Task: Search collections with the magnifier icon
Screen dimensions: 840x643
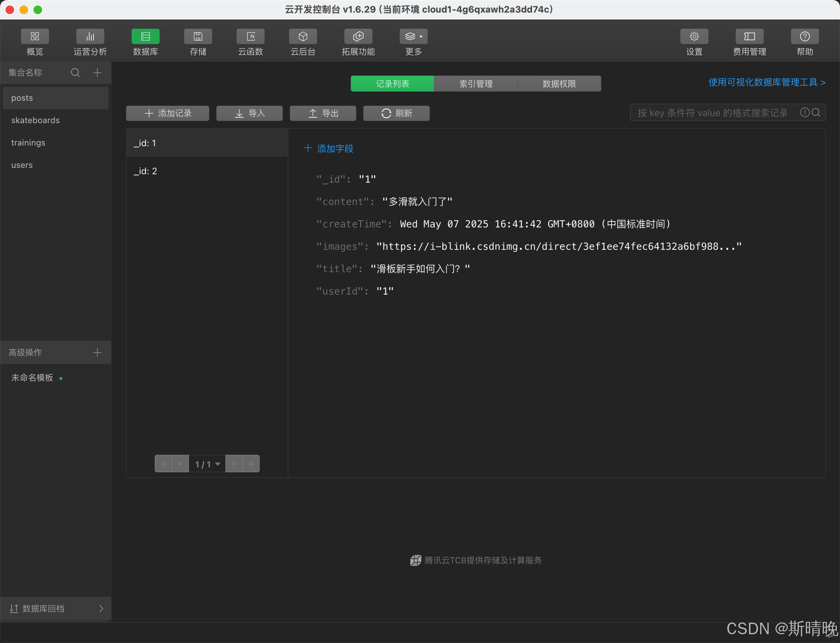Action: (x=75, y=73)
